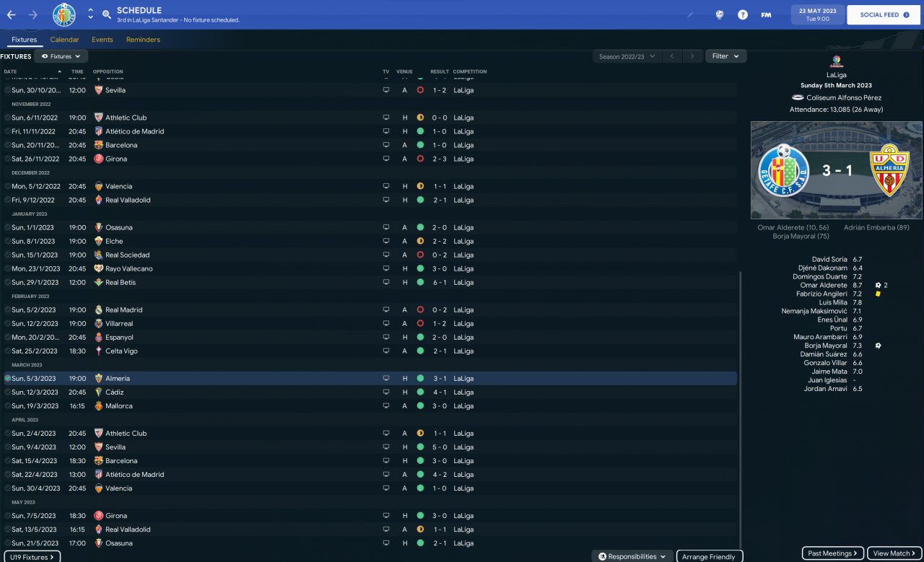Open the date continue panel 23 May 2023
This screenshot has height=562, width=924.
tap(816, 14)
